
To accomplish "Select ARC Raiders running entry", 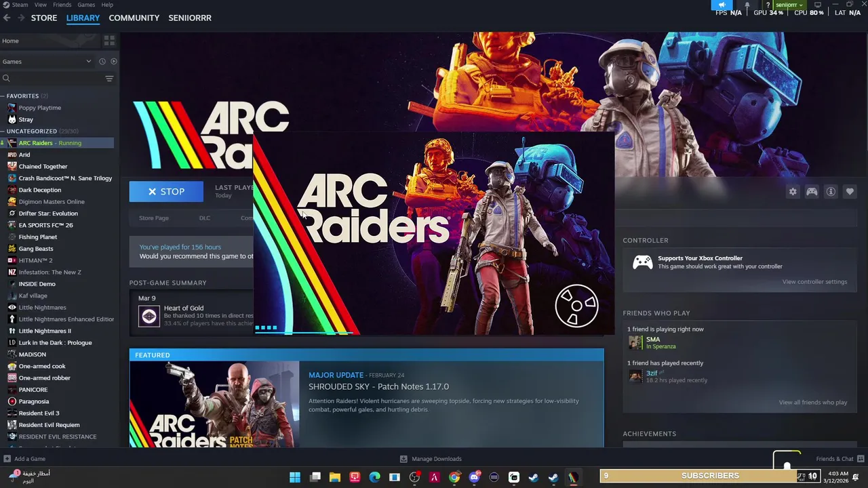I will [x=57, y=143].
